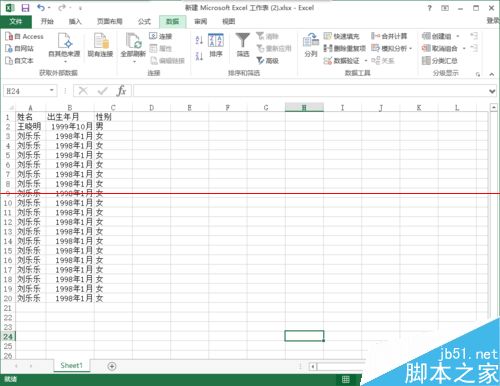Screen dimensions: 500x386
Task: Expand the formula bar with the chevron
Action: [492, 91]
